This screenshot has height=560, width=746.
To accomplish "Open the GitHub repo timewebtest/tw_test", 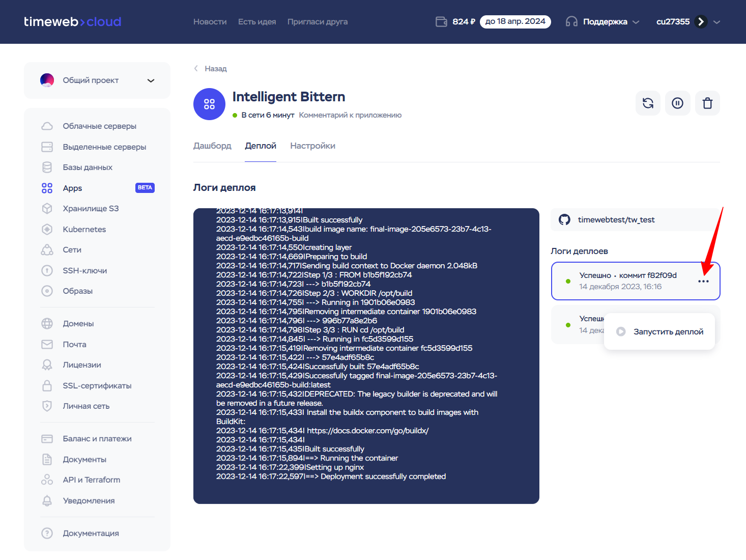I will coord(617,219).
